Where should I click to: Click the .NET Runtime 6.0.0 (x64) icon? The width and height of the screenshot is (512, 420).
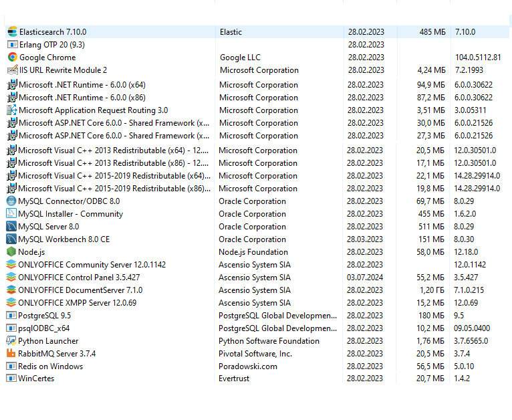pyautogui.click(x=12, y=84)
